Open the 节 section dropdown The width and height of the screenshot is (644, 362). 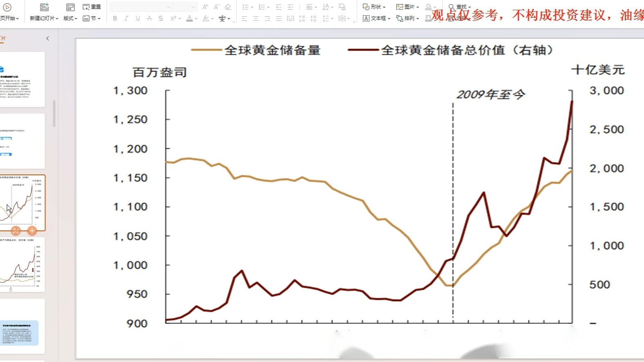point(92,18)
